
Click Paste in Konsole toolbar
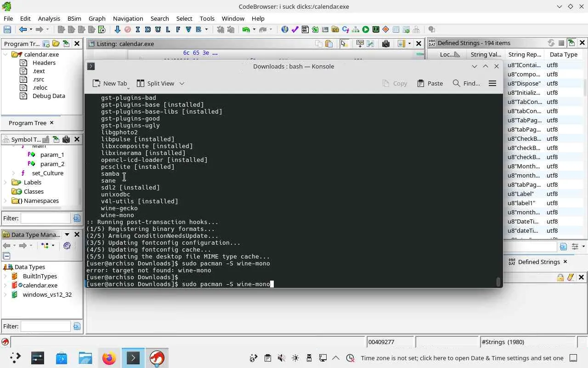coord(430,83)
